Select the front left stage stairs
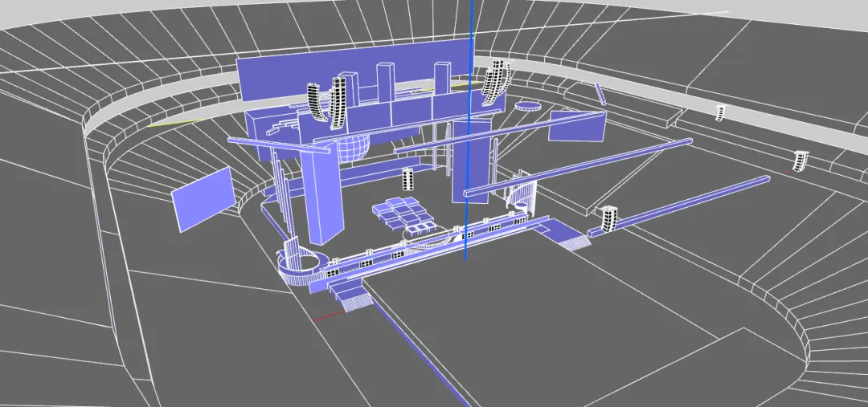This screenshot has width=868, height=407. tap(352, 297)
